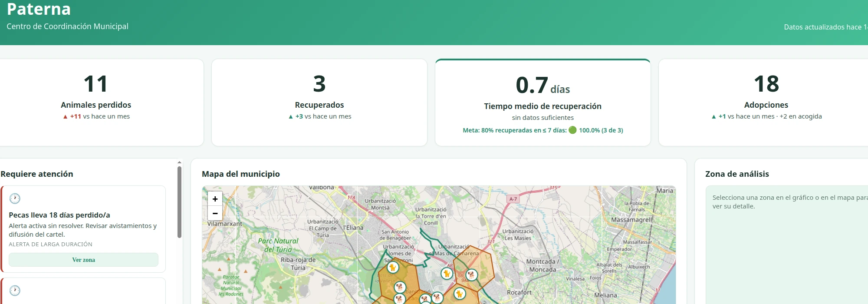Viewport: 868px width, 304px height.
Task: Zoom out of the municipality map
Action: 215,213
